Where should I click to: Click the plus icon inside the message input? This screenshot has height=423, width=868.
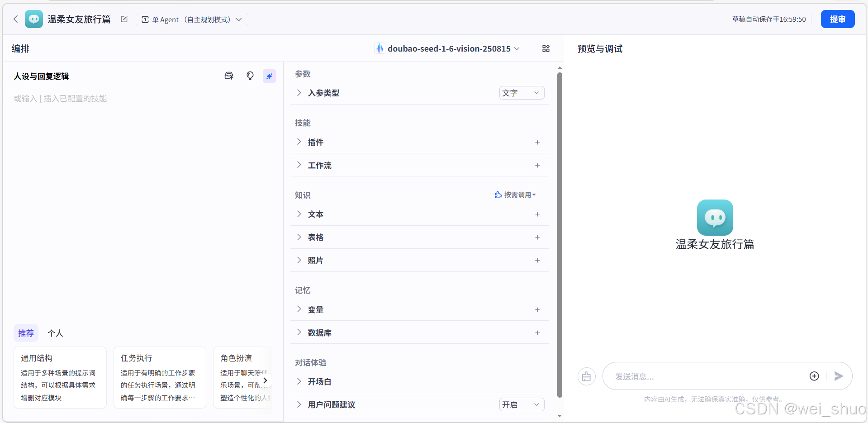[814, 376]
